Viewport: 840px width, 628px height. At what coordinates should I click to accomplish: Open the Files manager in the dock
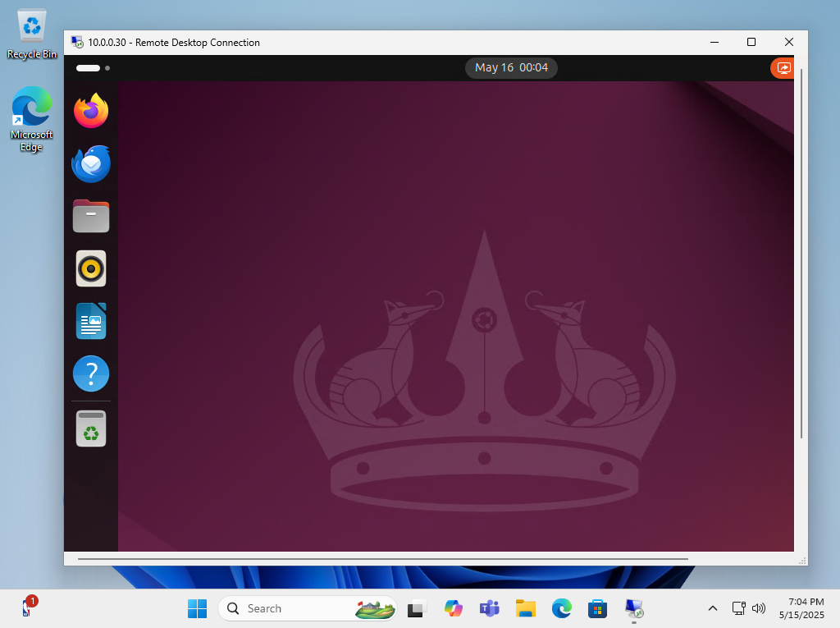[x=91, y=216]
